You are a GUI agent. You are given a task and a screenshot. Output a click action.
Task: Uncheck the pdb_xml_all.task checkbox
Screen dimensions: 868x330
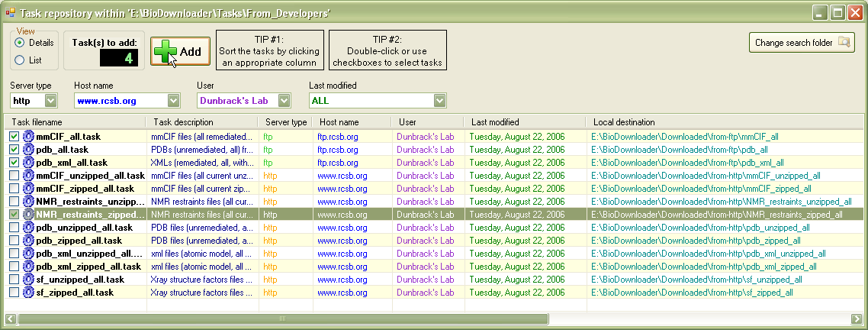(x=14, y=163)
